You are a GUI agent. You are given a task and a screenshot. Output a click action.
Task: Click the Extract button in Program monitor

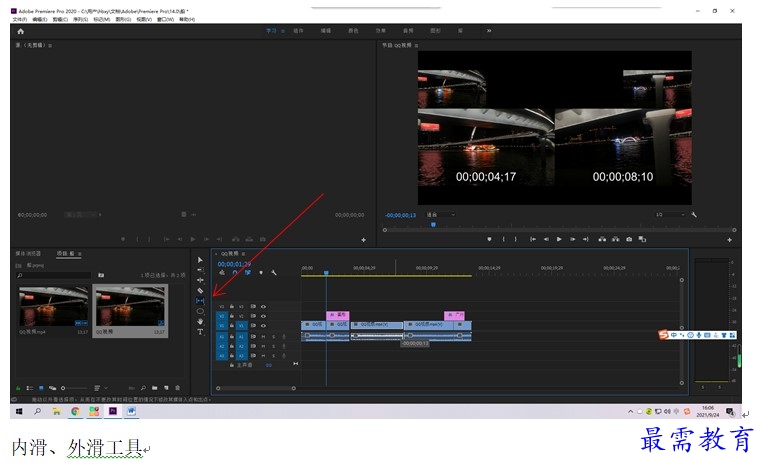click(616, 239)
